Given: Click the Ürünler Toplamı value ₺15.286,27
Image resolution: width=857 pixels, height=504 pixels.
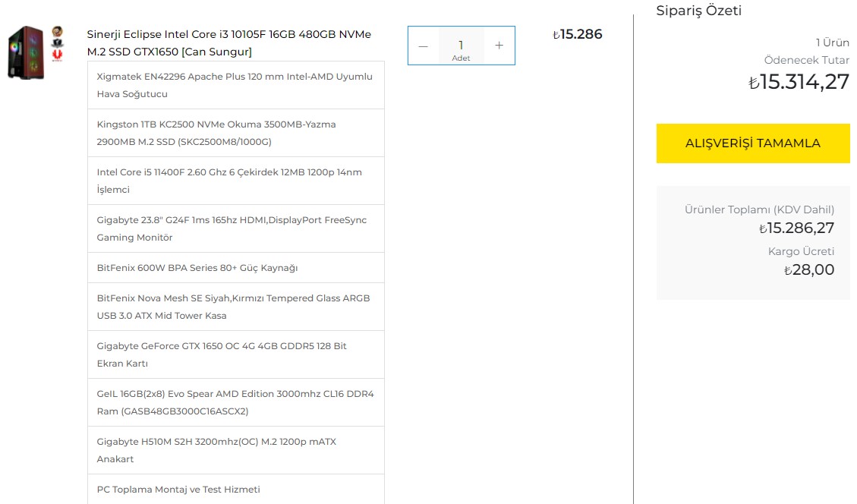Looking at the screenshot, I should (796, 228).
